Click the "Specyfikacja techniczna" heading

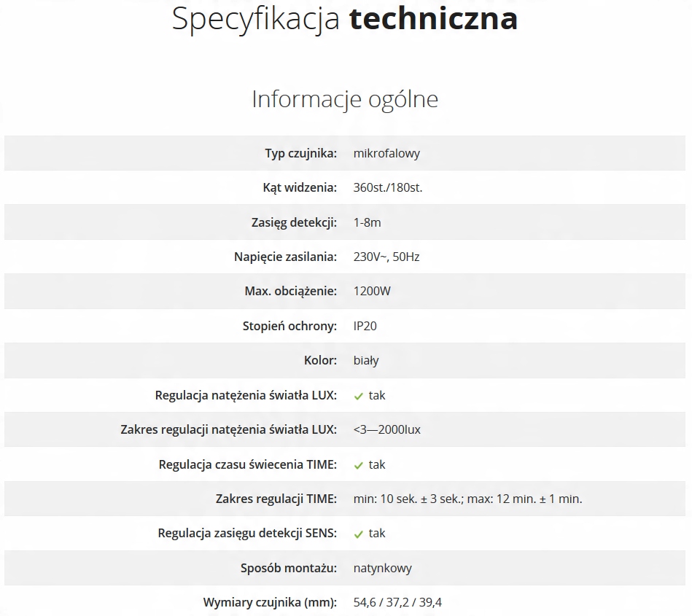345,19
